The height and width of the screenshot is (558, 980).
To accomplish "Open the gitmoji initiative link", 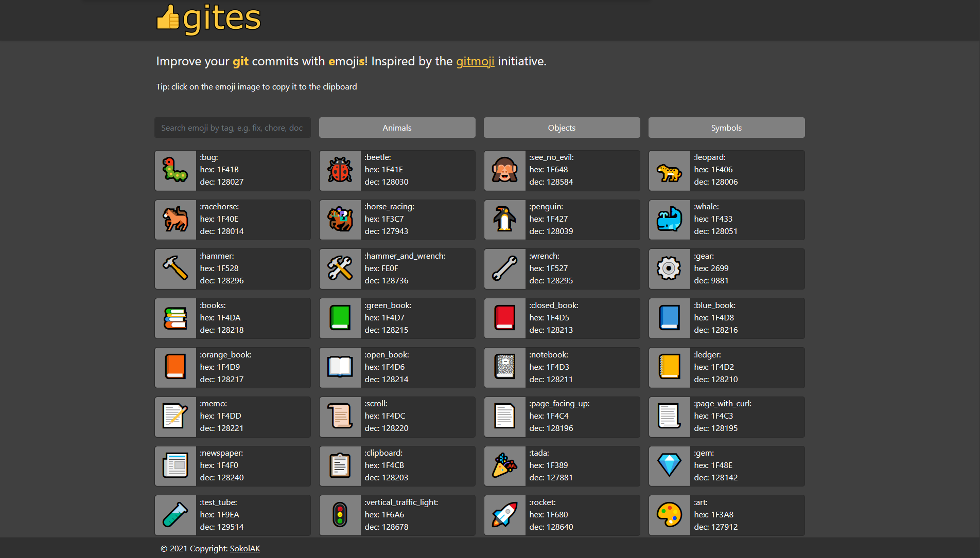I will pos(475,61).
